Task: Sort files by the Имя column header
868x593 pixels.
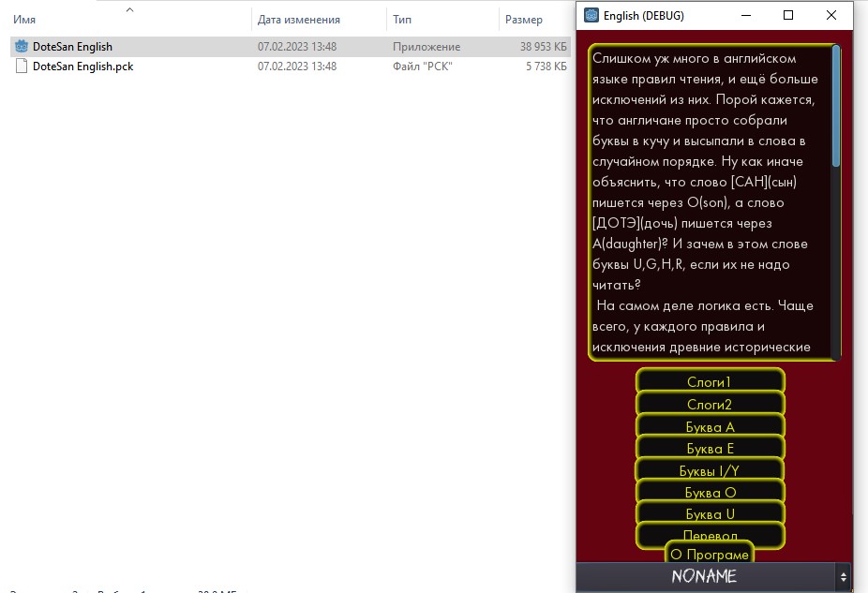Action: [x=24, y=20]
